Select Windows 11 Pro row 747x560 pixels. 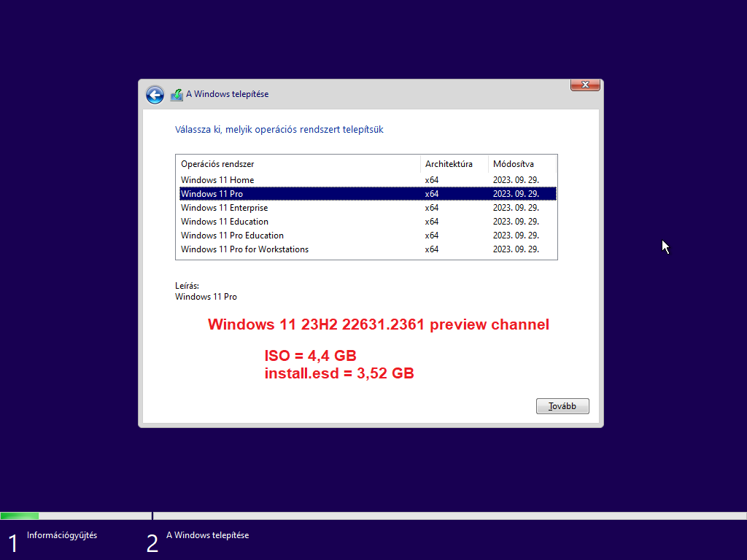tap(368, 194)
